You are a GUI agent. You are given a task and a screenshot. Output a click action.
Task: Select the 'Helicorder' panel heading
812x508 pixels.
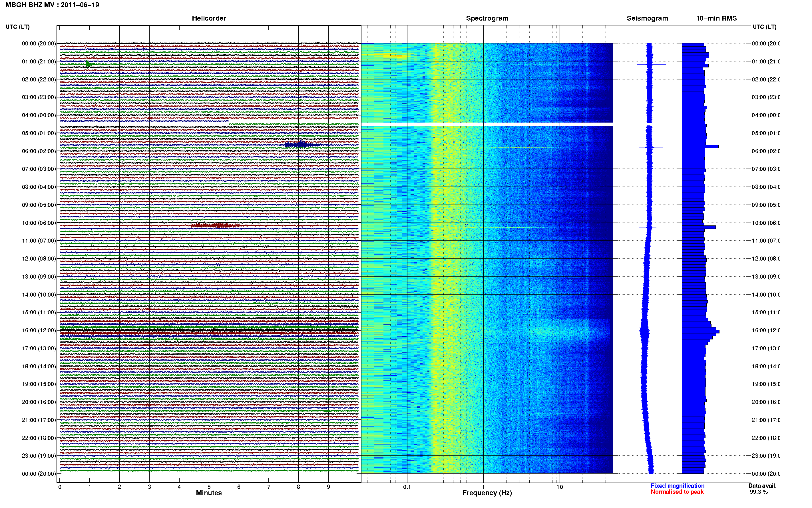click(x=209, y=19)
